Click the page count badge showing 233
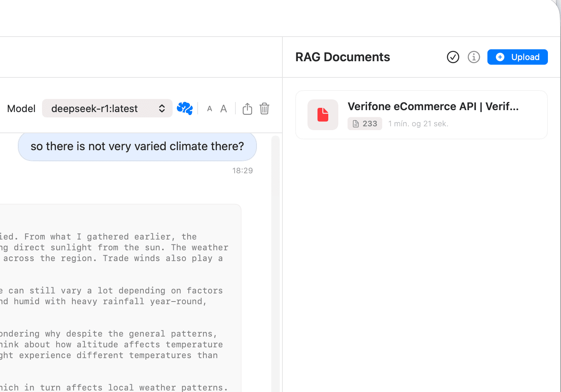The height and width of the screenshot is (392, 561). (364, 123)
